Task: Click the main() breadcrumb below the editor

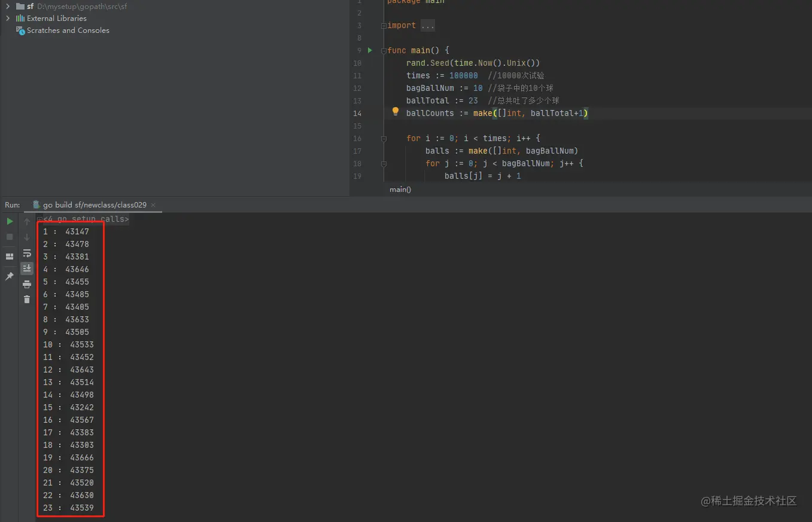Action: 400,190
